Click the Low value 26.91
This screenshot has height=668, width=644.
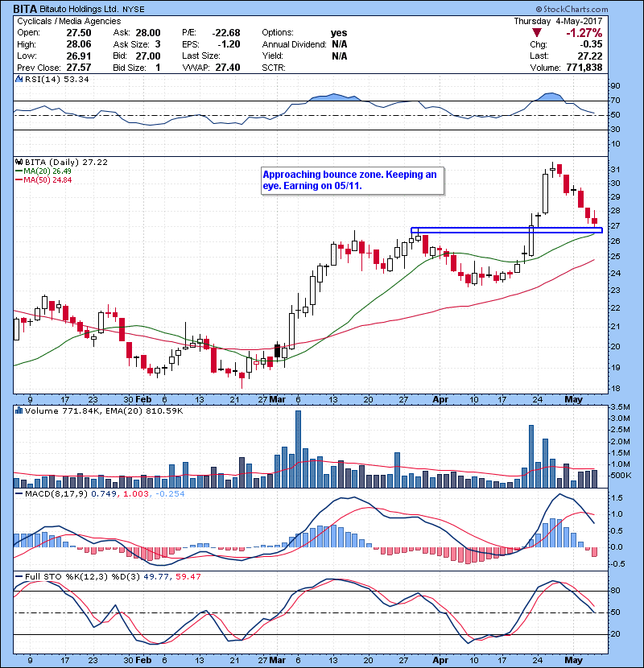click(79, 56)
